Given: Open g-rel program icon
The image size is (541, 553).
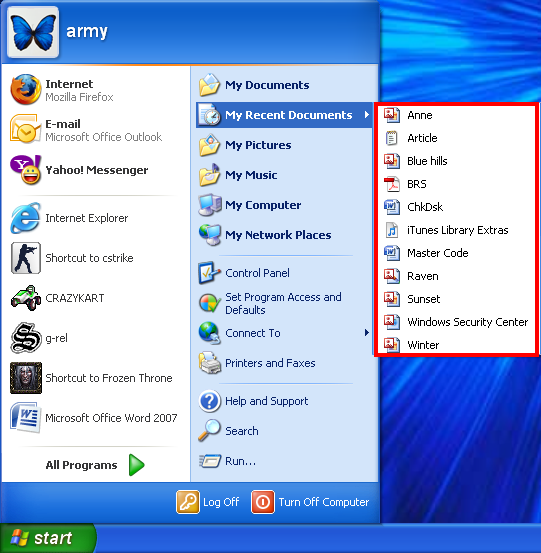Looking at the screenshot, I should (25, 338).
